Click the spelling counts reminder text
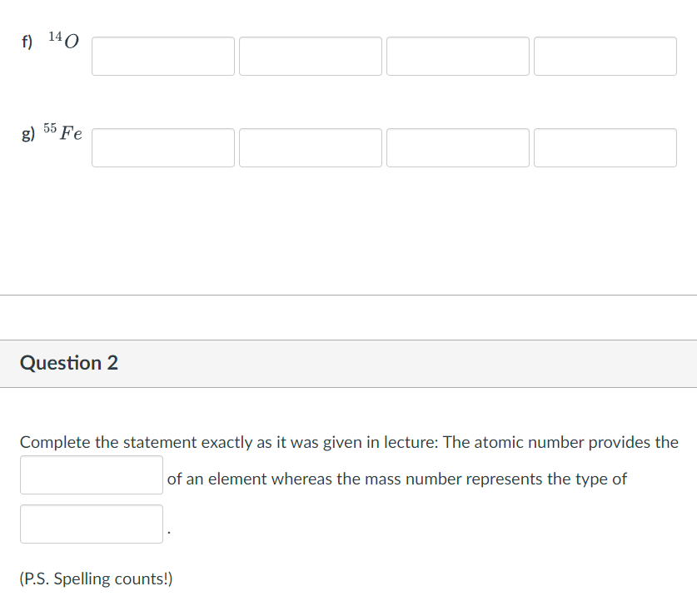Screen dimensions: 697x616 [97, 578]
